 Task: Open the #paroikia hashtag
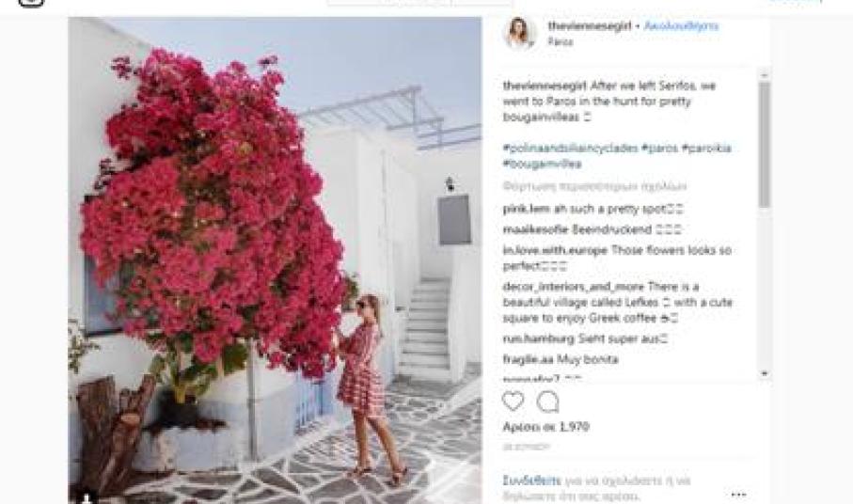click(706, 148)
